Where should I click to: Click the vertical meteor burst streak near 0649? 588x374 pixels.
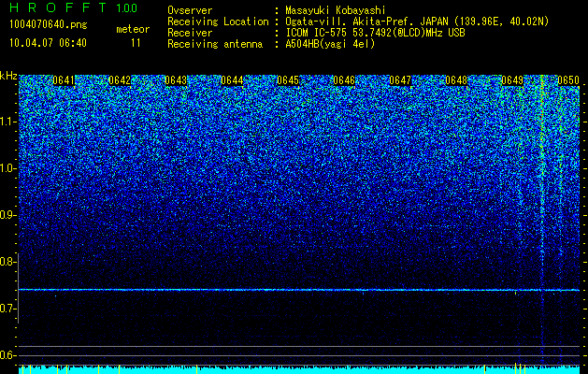tap(542, 220)
